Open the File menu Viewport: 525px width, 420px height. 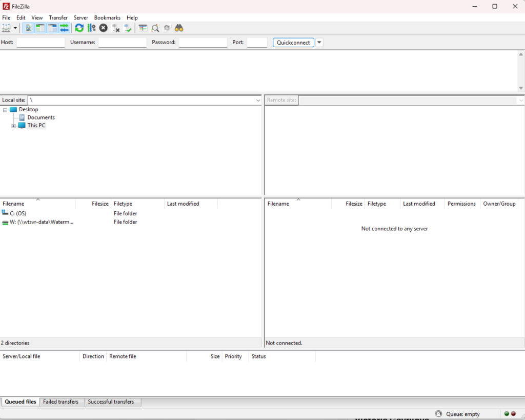[6, 18]
